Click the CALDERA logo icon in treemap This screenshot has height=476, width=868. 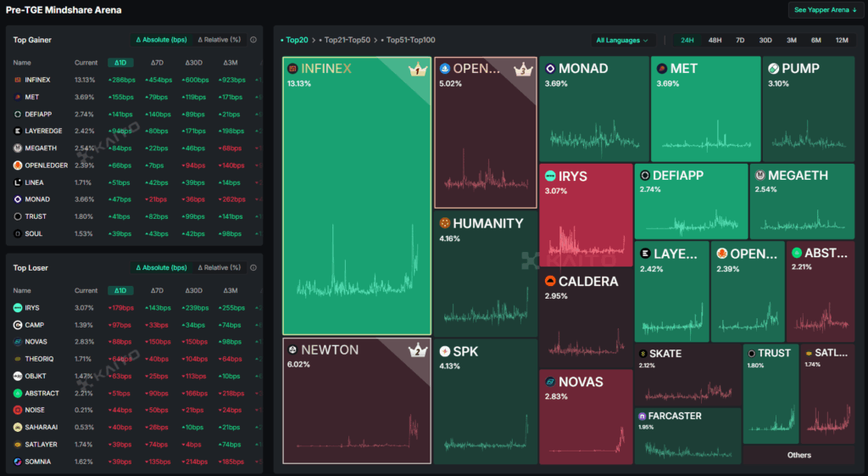click(x=550, y=281)
